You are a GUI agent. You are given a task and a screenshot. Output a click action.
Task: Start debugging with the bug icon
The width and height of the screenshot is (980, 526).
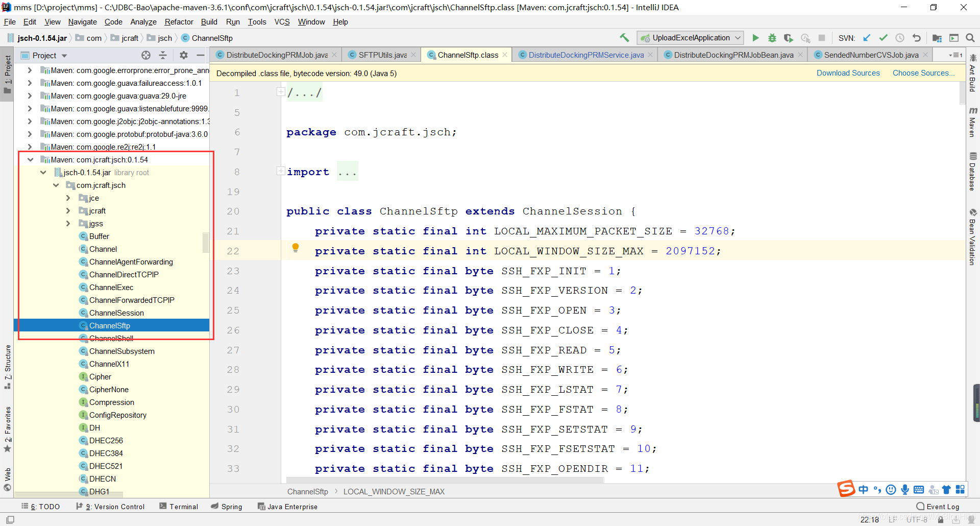[x=772, y=38]
